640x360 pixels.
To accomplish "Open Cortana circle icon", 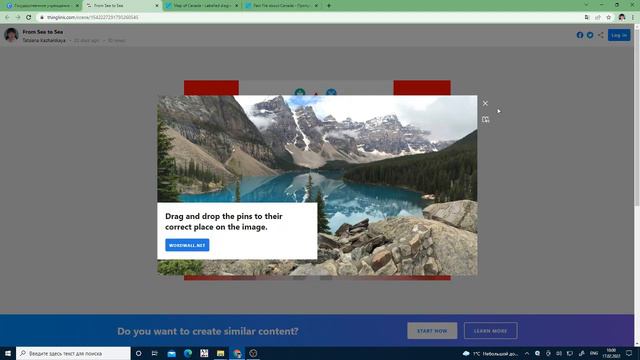I will [x=138, y=353].
